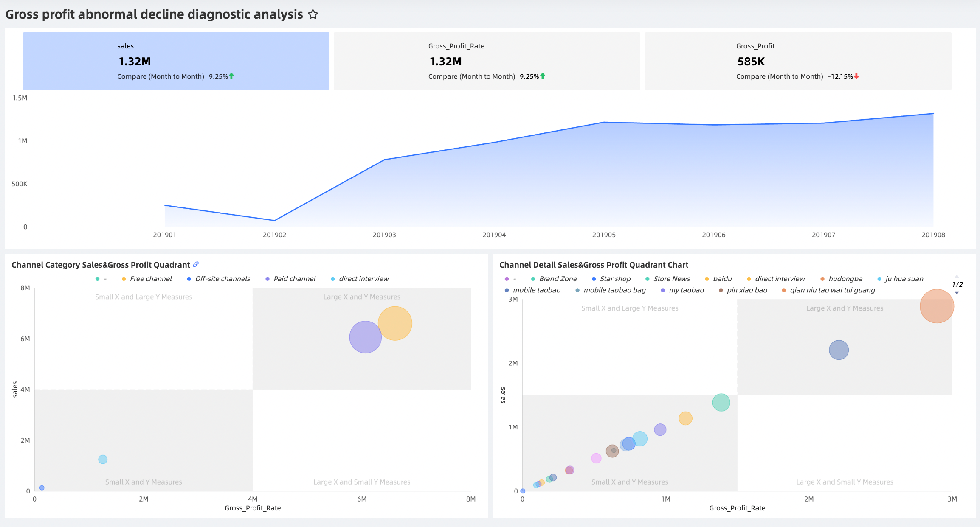Click the purple Paid channel bubble
The height and width of the screenshot is (527, 980).
365,337
